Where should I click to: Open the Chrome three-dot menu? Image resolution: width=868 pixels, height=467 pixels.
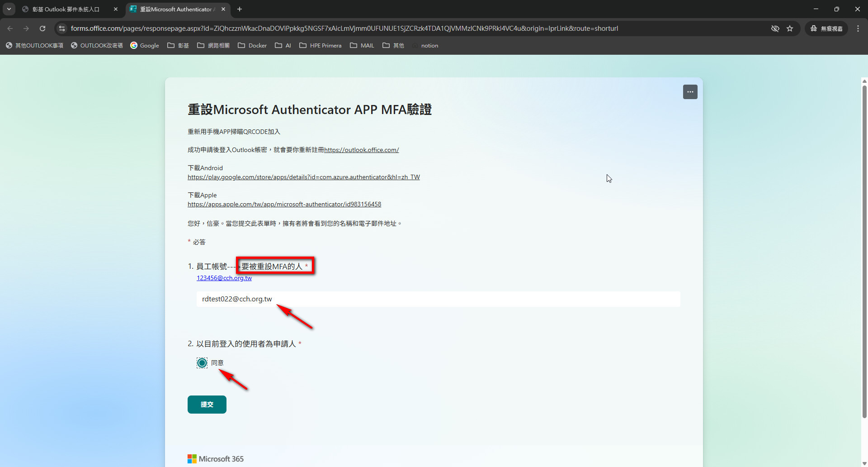(858, 29)
